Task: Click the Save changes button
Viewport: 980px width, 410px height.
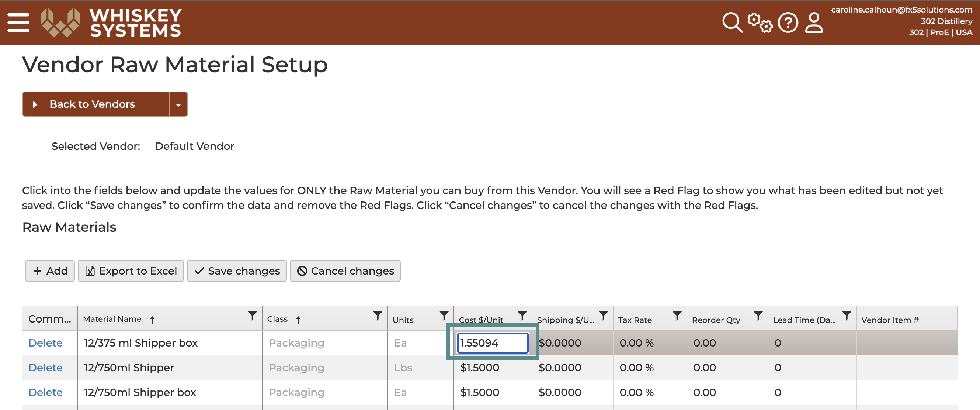Action: tap(237, 271)
